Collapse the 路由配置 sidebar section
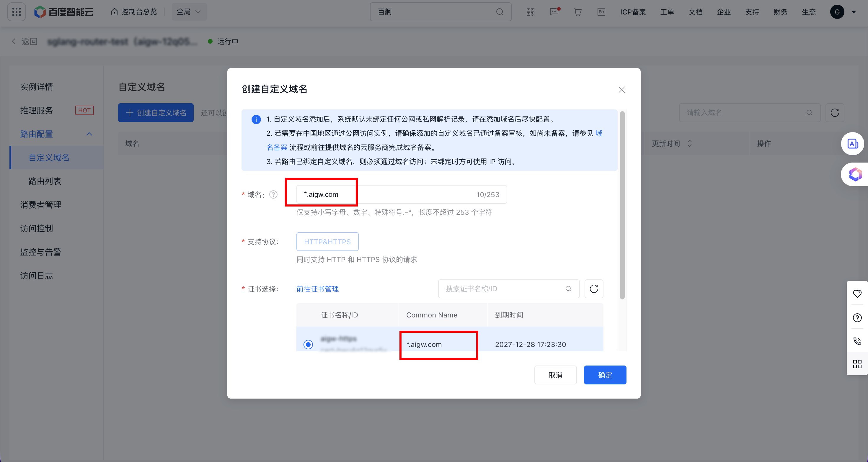The image size is (868, 462). pos(89,134)
